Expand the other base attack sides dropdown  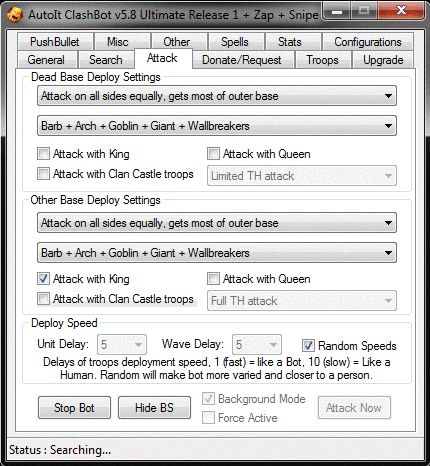coord(217,223)
